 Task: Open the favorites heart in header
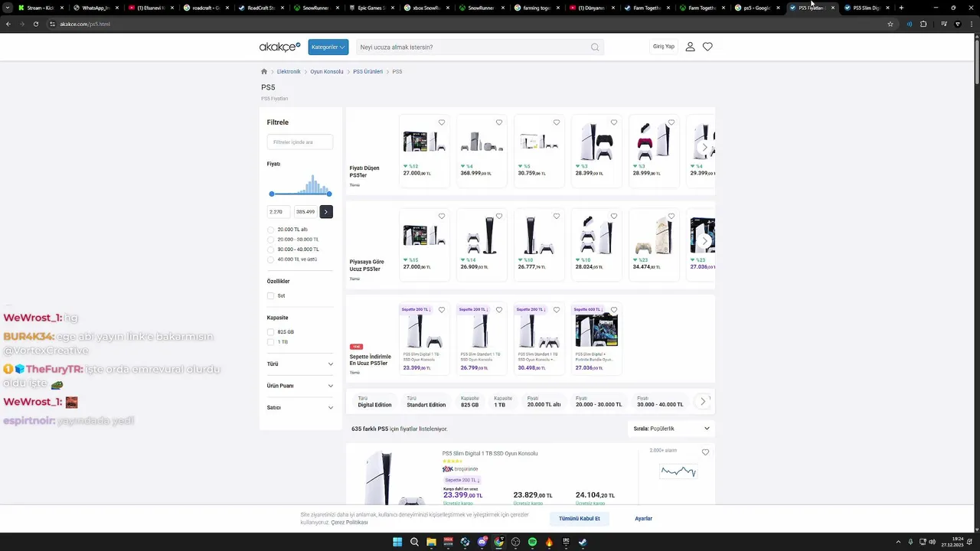[x=707, y=47]
